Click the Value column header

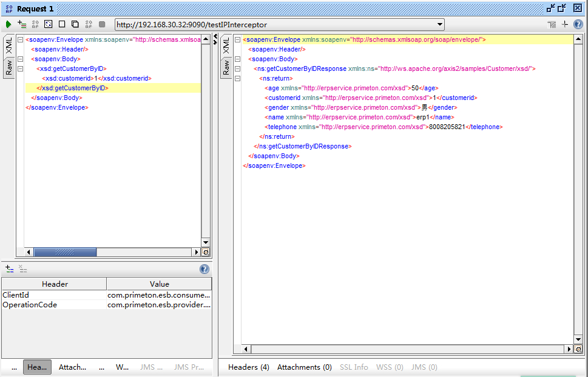coord(159,284)
